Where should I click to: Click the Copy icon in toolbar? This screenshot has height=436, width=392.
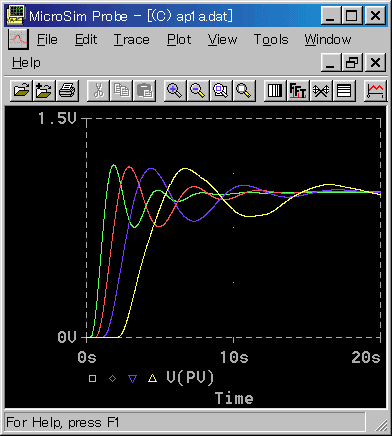click(x=121, y=91)
